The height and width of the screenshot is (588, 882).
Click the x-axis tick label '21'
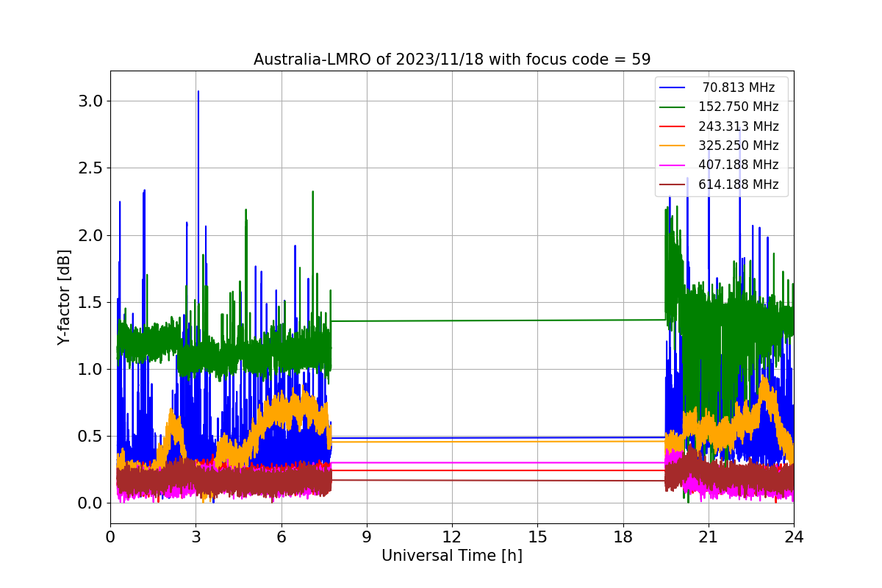(x=709, y=537)
